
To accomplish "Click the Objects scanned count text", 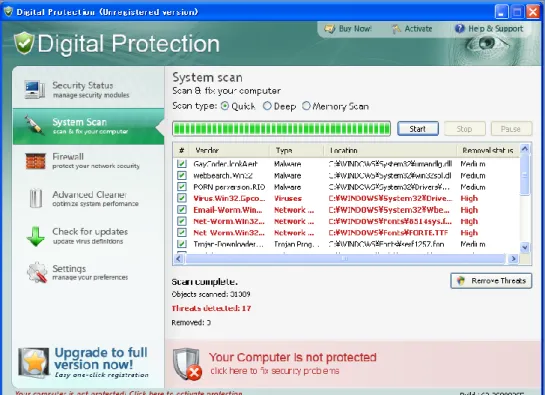I will coord(211,294).
